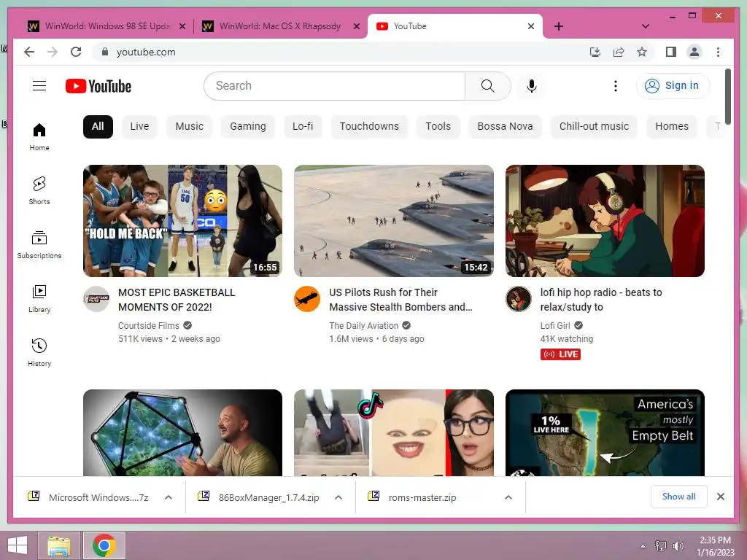The height and width of the screenshot is (560, 747).
Task: Click Show all downloads
Action: (679, 497)
